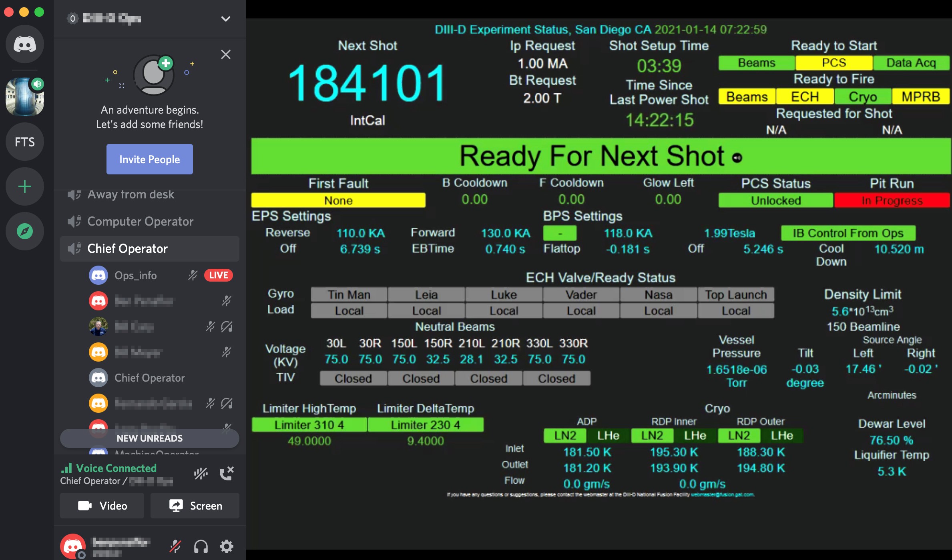952x560 pixels.
Task: Click Add a Server plus icon
Action: coord(24,186)
